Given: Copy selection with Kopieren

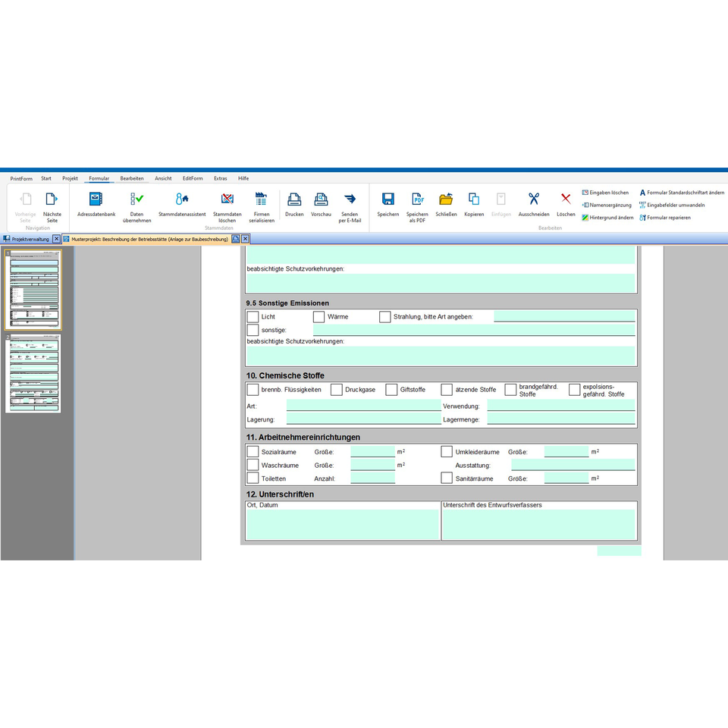Looking at the screenshot, I should click(x=474, y=204).
